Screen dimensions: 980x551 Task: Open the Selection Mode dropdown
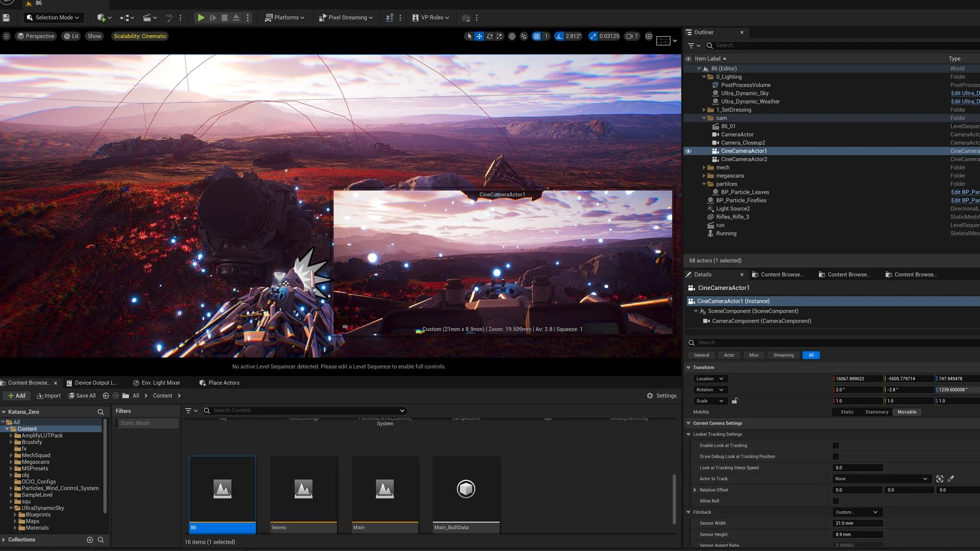pos(54,17)
